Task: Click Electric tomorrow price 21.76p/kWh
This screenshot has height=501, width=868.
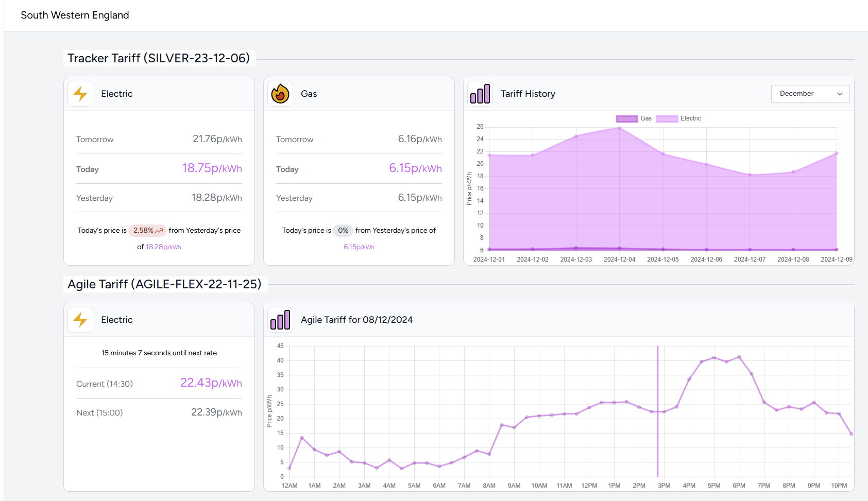Action: 217,139
